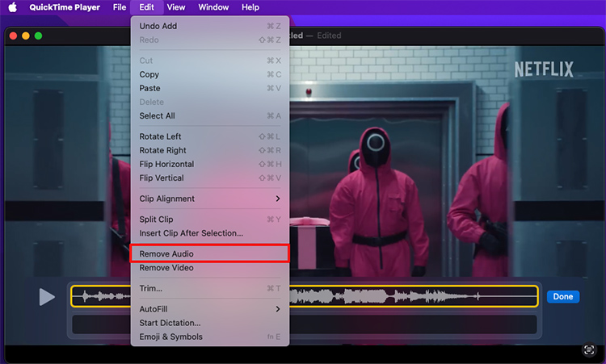Enter full screen with green button
This screenshot has width=606, height=364.
[38, 36]
